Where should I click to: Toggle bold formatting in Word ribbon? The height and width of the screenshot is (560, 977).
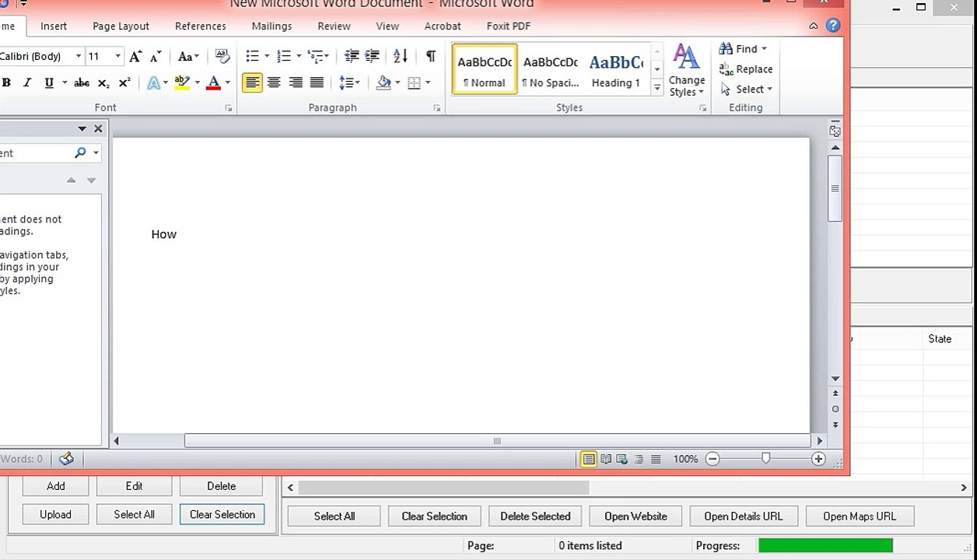pyautogui.click(x=6, y=82)
